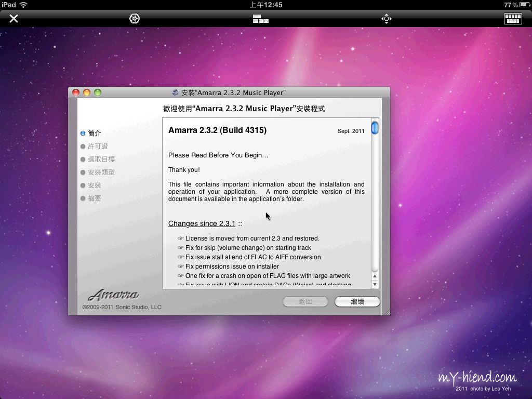
Task: Click the Amarra logo in installer
Action: (113, 295)
